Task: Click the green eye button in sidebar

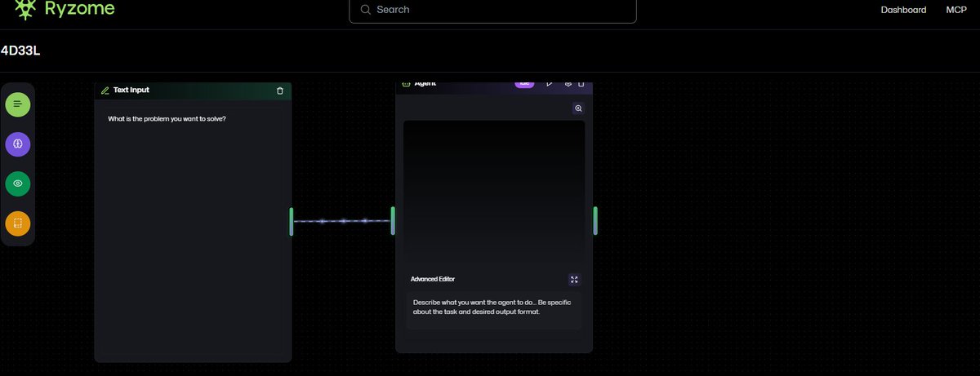Action: (18, 184)
